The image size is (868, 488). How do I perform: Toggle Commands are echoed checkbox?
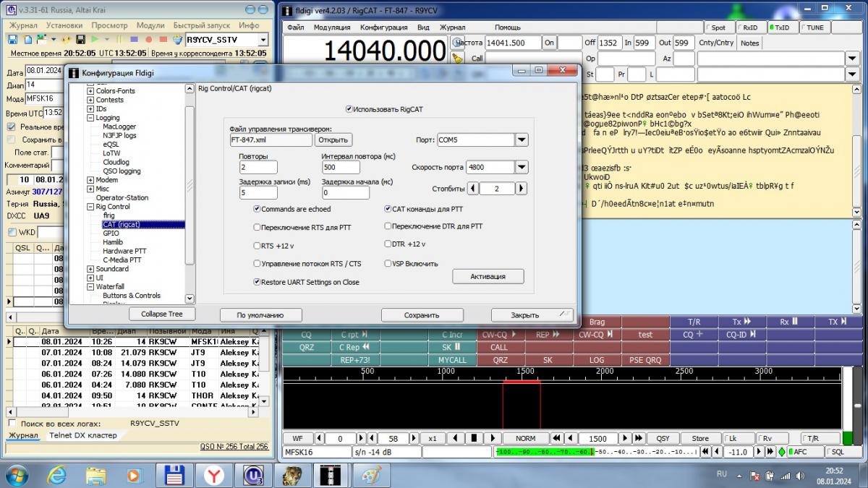tap(258, 209)
